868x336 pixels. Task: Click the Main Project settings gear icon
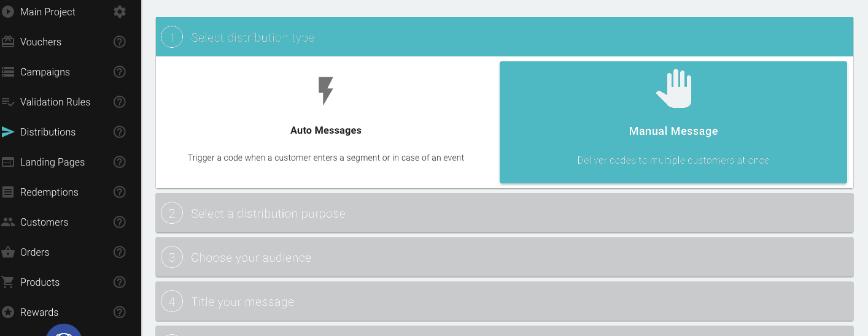click(x=120, y=12)
